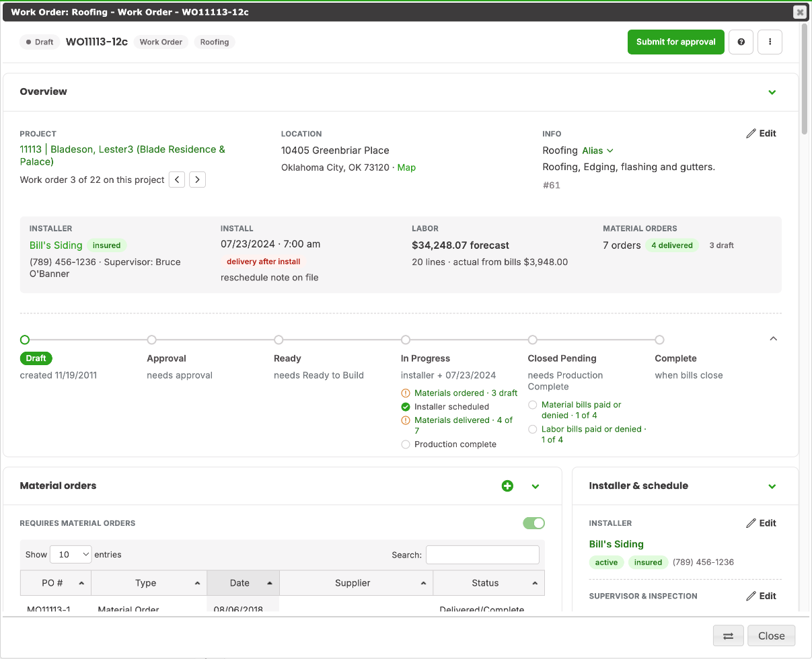Open project 11113 Bladeson link
Viewport: 812px width, 659px height.
(x=122, y=155)
